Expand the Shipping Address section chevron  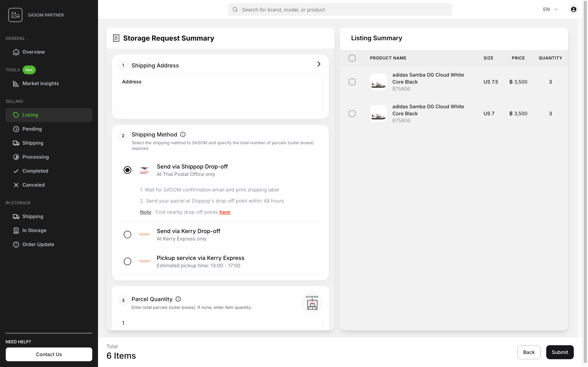(319, 64)
